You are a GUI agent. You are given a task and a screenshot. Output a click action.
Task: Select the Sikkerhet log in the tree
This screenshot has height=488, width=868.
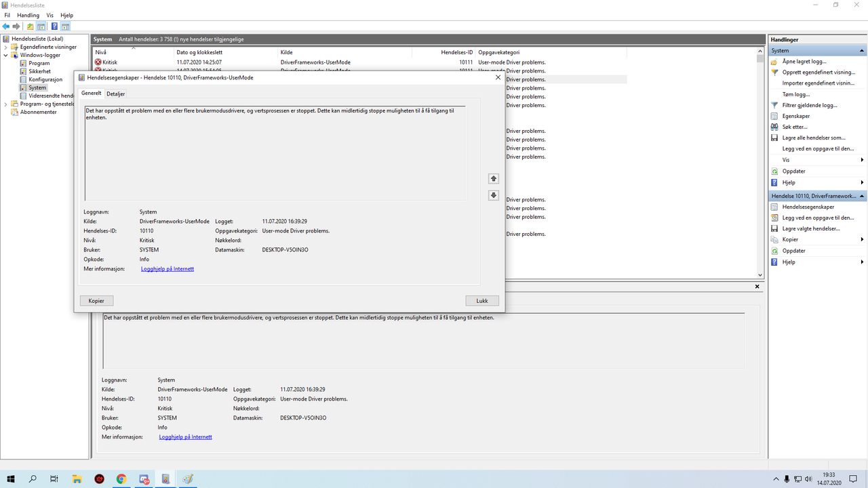tap(39, 71)
